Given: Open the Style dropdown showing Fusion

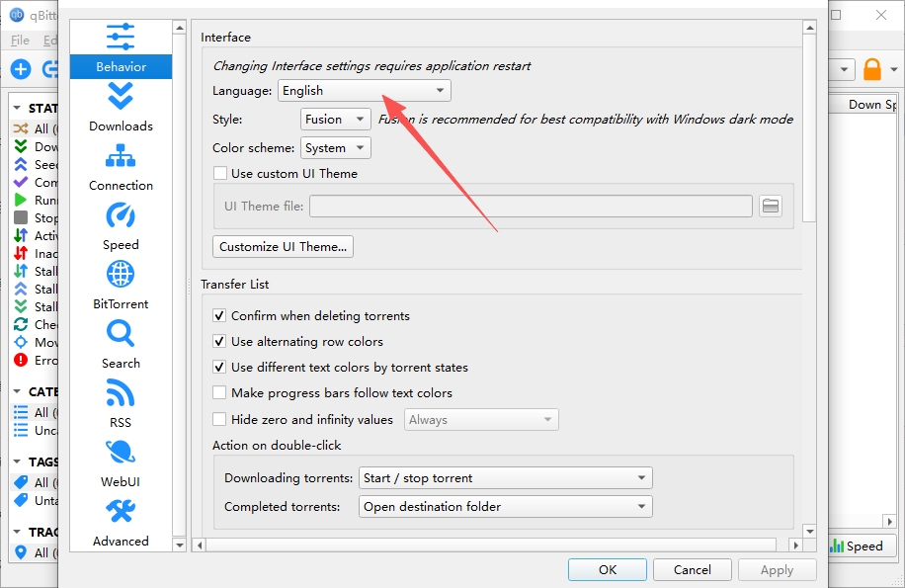Looking at the screenshot, I should tap(335, 120).
